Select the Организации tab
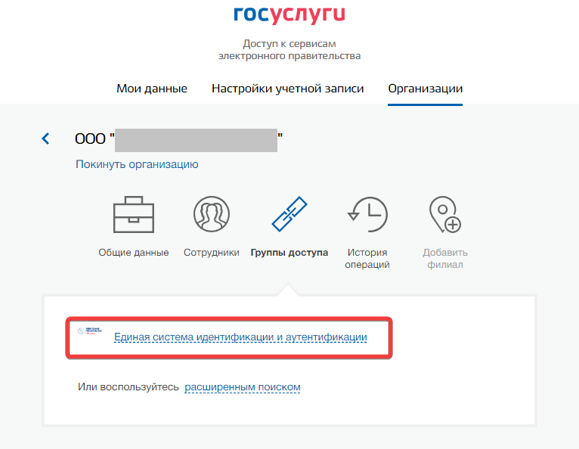Image resolution: width=579 pixels, height=449 pixels. click(425, 89)
